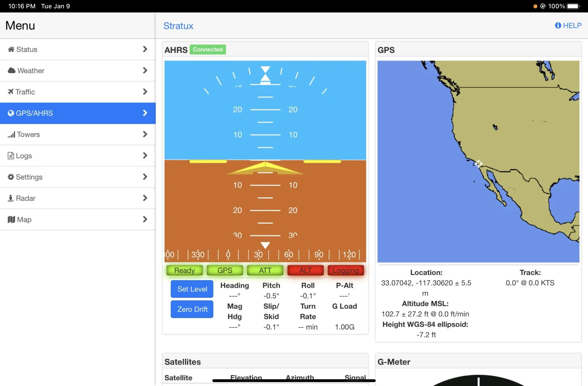Click the Status home icon

tap(11, 49)
